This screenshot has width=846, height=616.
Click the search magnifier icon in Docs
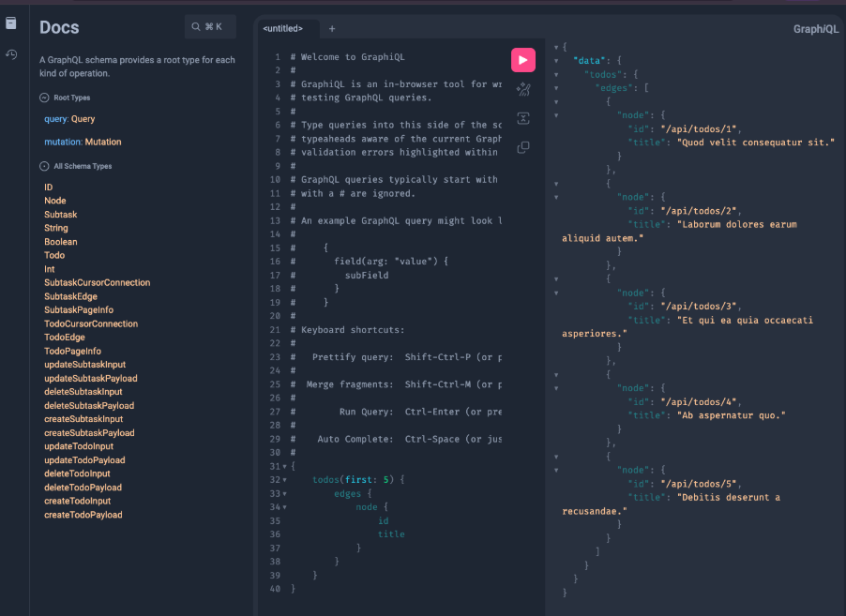point(196,26)
